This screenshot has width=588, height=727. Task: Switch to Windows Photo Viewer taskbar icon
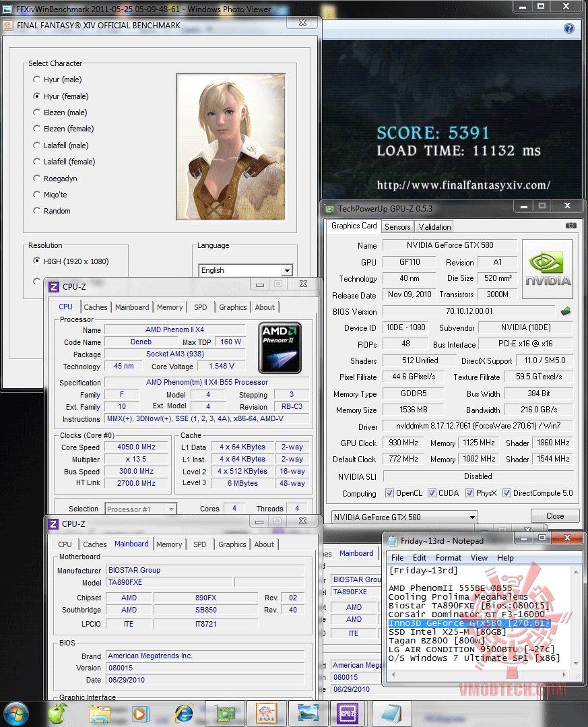coord(308,714)
